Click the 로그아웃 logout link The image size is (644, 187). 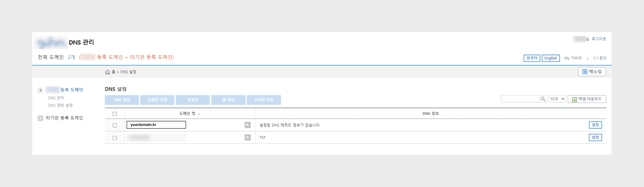point(599,39)
